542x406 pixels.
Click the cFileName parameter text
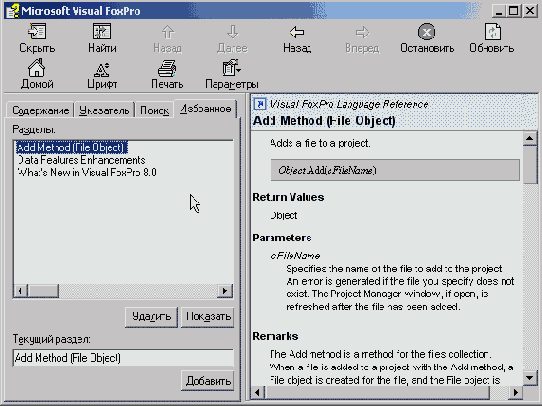click(x=295, y=255)
